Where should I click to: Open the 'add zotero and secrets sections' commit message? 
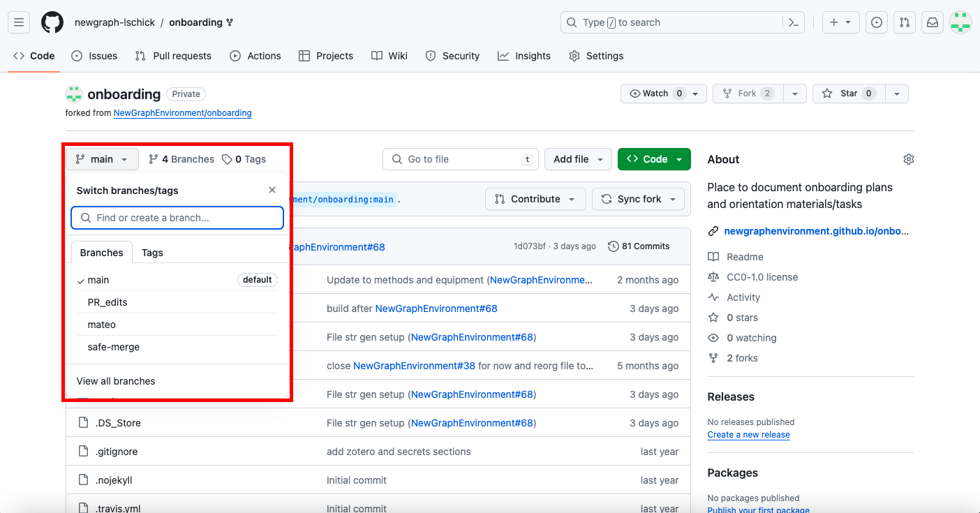pos(399,452)
